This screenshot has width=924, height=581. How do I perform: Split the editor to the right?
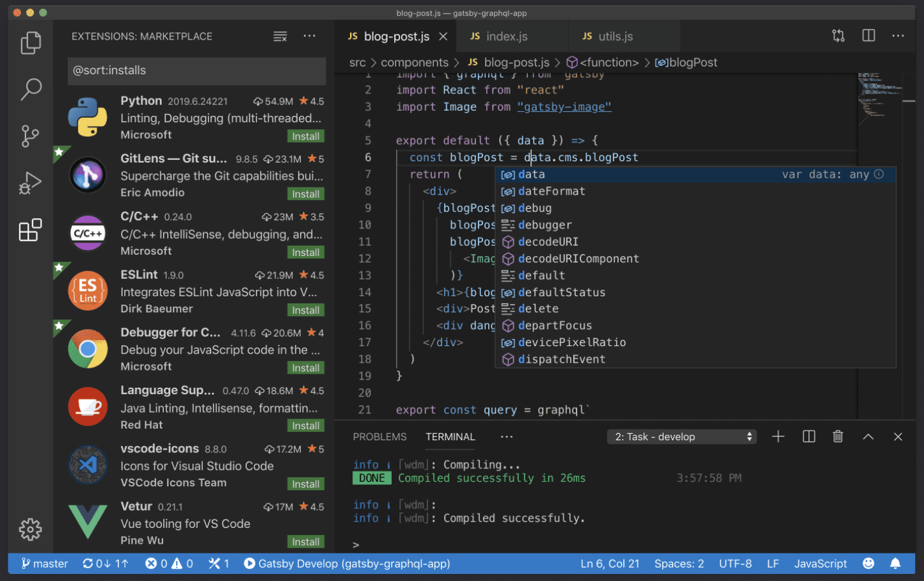[x=868, y=36]
